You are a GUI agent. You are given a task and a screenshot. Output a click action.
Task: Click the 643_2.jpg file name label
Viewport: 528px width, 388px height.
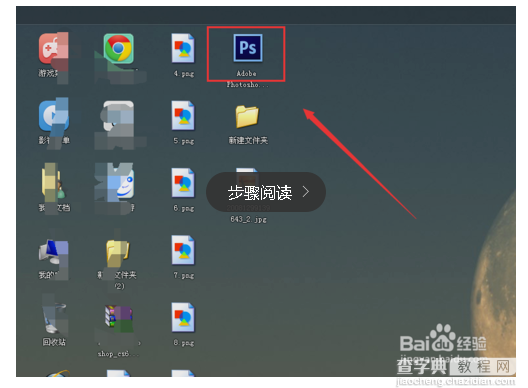(x=249, y=219)
